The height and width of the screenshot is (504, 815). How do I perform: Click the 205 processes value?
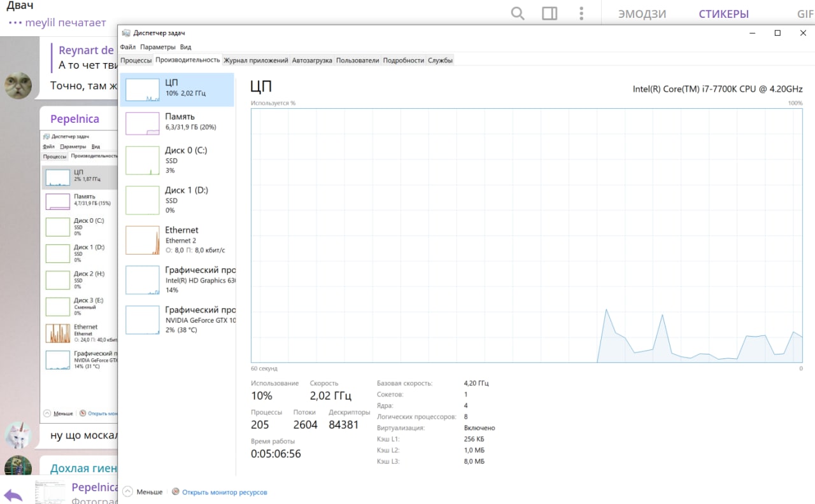tap(260, 425)
